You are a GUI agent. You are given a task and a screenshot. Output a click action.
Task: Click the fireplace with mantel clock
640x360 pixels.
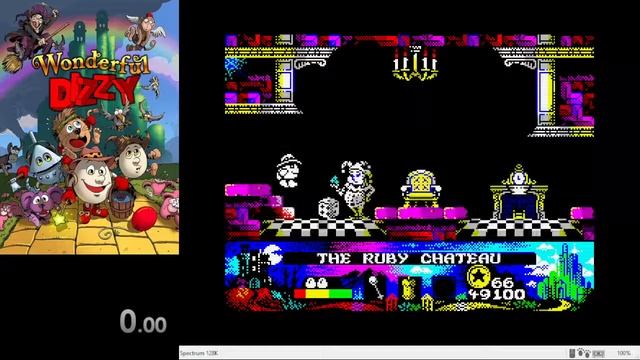[518, 192]
